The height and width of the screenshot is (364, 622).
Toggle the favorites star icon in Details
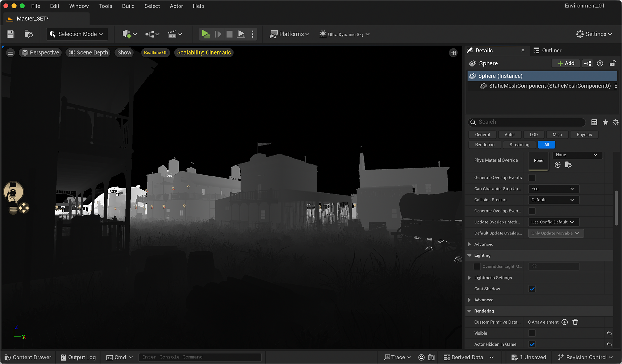(x=605, y=122)
